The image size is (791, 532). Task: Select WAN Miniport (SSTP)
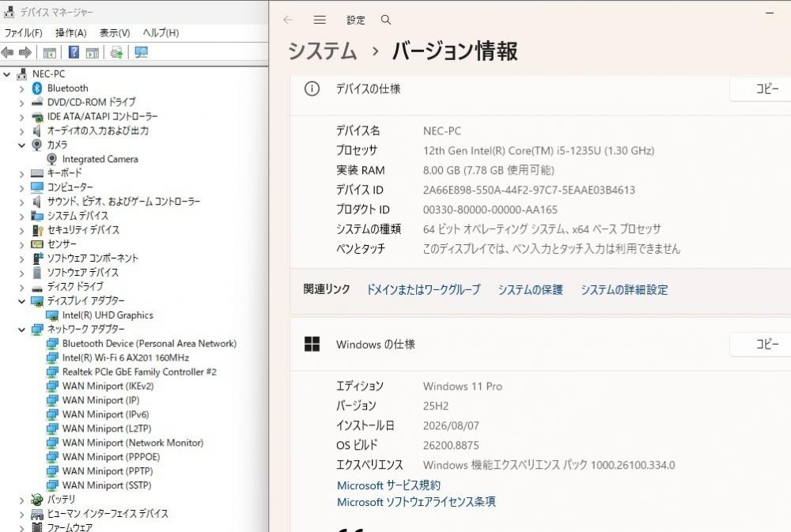pyautogui.click(x=107, y=485)
